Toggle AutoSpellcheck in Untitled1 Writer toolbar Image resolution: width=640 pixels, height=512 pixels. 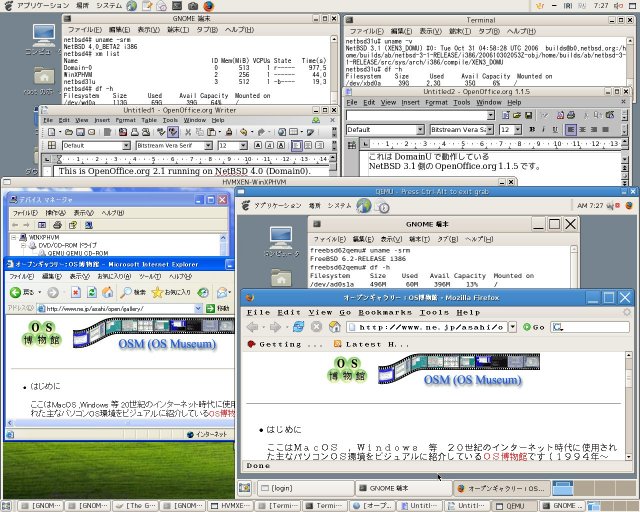[173, 132]
